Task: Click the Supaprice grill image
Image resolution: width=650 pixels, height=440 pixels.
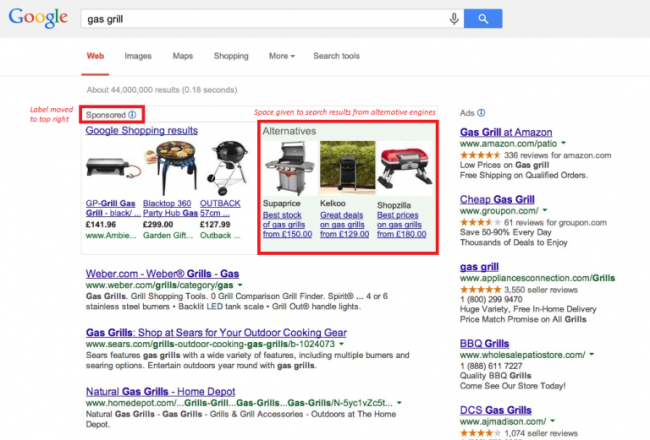Action: point(289,168)
